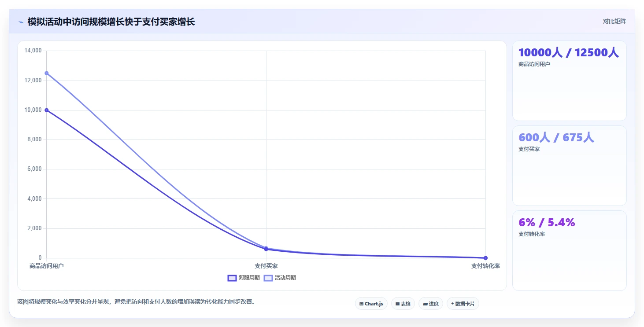Open the 对比矩阵 label in the header
Image resolution: width=644 pixels, height=327 pixels.
pos(614,21)
